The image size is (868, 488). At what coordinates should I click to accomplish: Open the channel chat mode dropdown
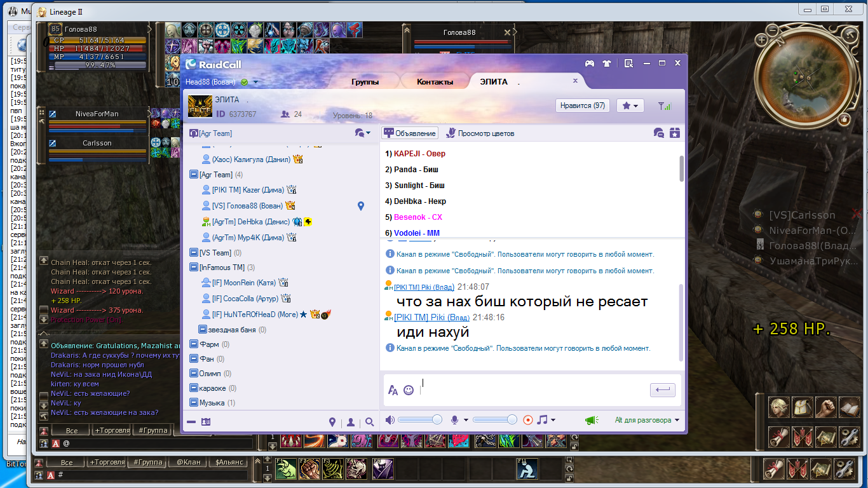pos(363,133)
